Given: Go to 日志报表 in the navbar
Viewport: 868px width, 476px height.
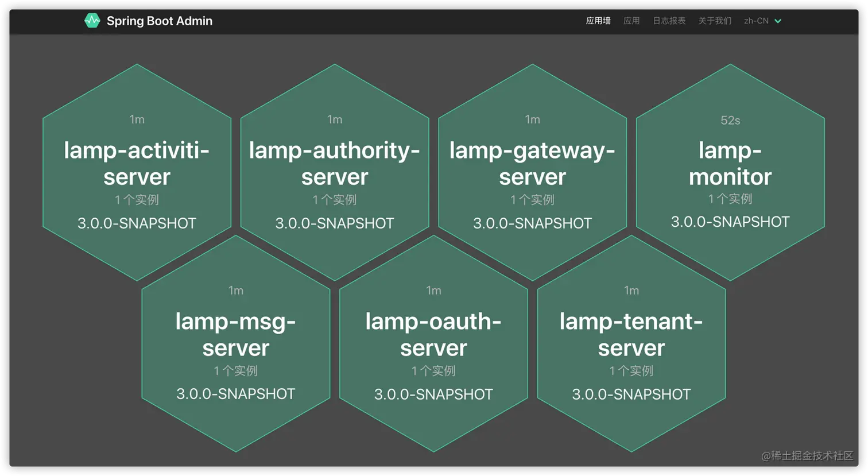Looking at the screenshot, I should coord(669,21).
